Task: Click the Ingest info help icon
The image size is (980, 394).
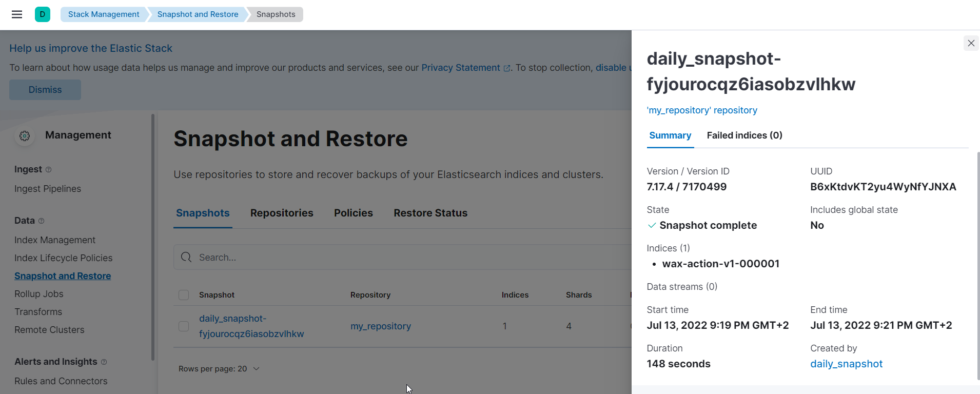Action: pos(49,170)
